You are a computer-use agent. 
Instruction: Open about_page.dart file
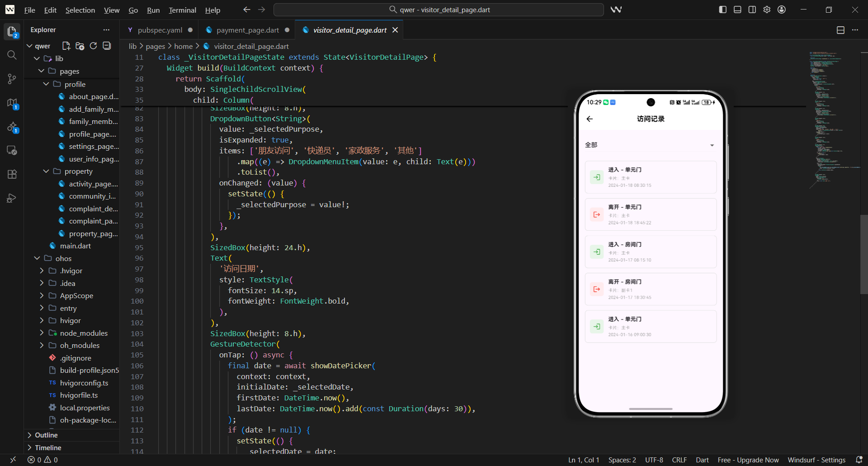coord(94,96)
